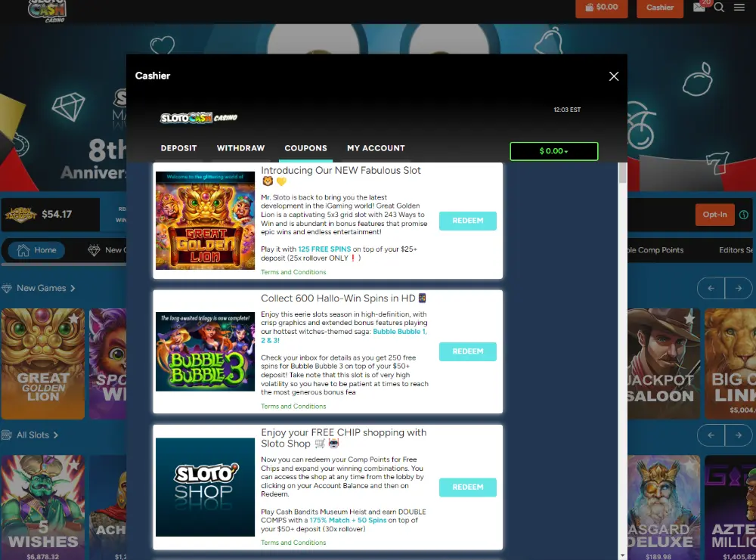756x560 pixels.
Task: Favorite Great Golden Lion with its star icon
Action: 74,318
